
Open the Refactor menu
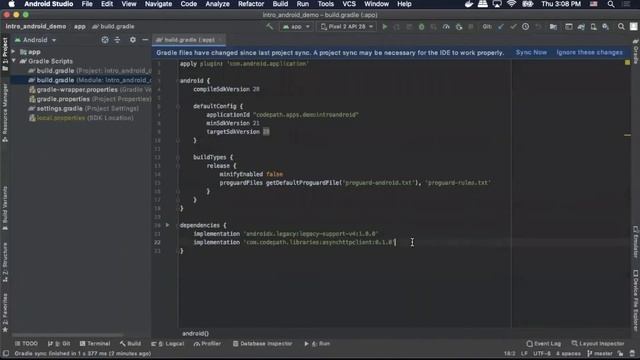251,4
